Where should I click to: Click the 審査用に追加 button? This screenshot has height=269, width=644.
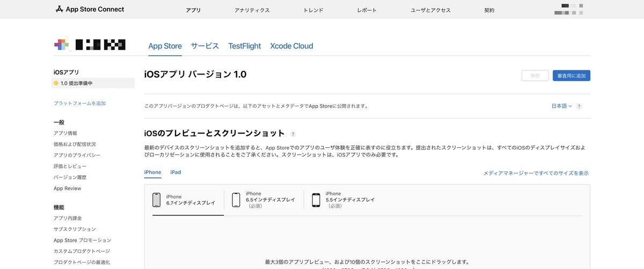pyautogui.click(x=572, y=76)
